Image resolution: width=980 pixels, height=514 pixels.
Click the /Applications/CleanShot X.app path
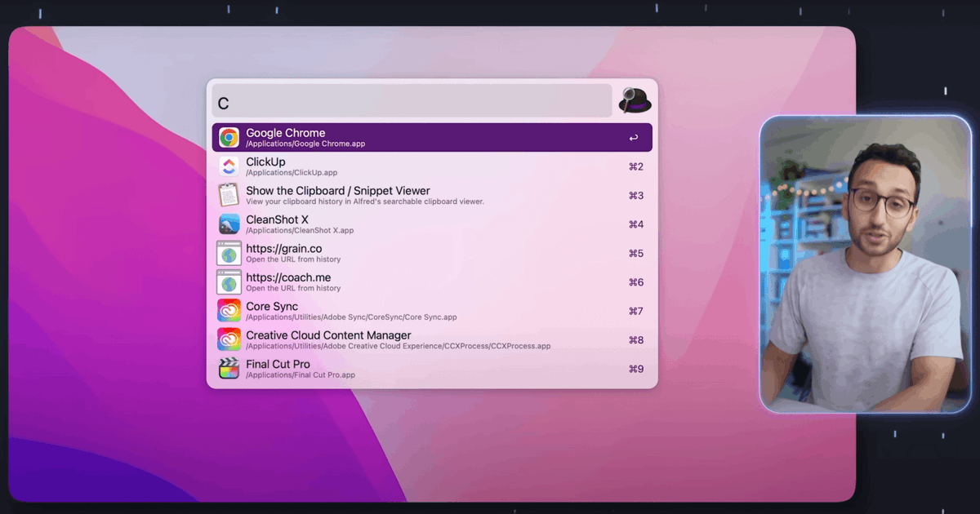[300, 231]
